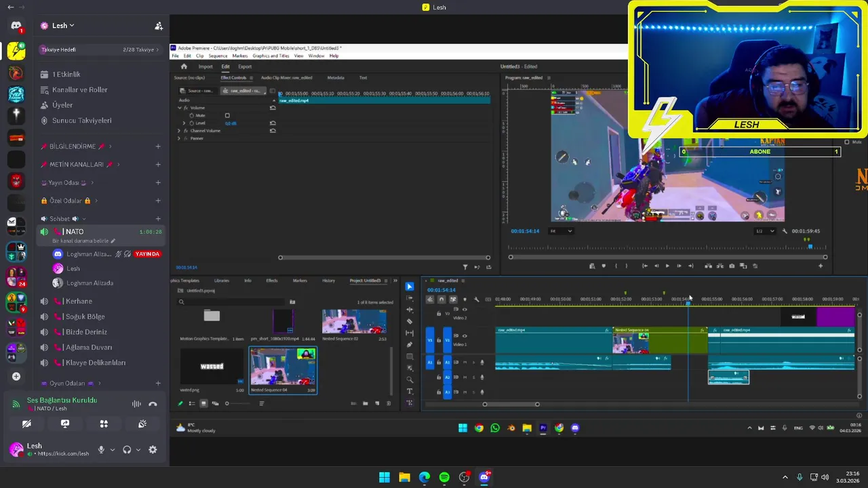Image resolution: width=868 pixels, height=488 pixels.
Task: Go to In point in Program monitor
Action: point(644,266)
